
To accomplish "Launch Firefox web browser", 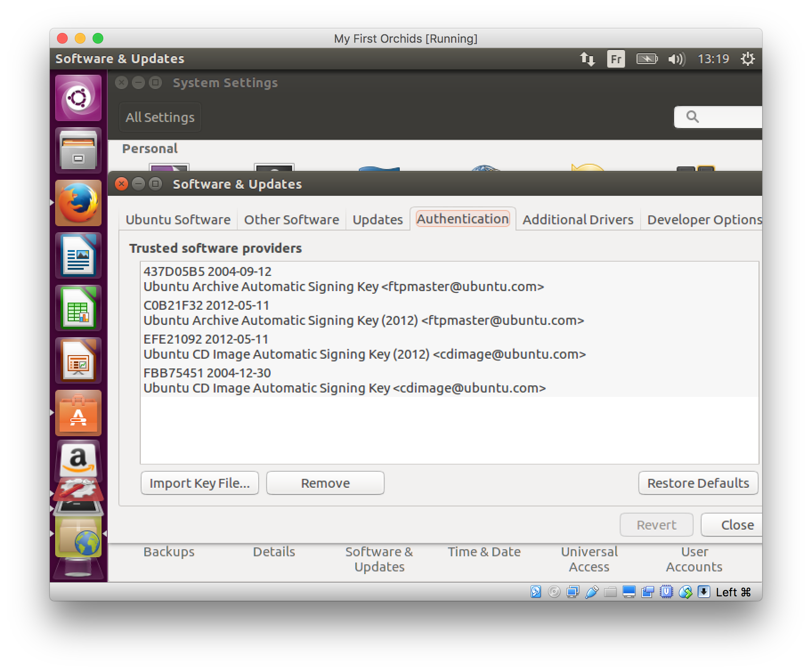I will tap(78, 203).
